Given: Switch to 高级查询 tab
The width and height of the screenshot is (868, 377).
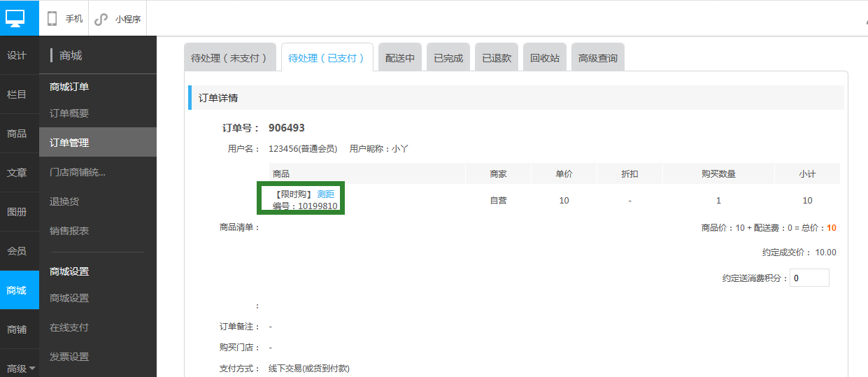Looking at the screenshot, I should point(598,58).
